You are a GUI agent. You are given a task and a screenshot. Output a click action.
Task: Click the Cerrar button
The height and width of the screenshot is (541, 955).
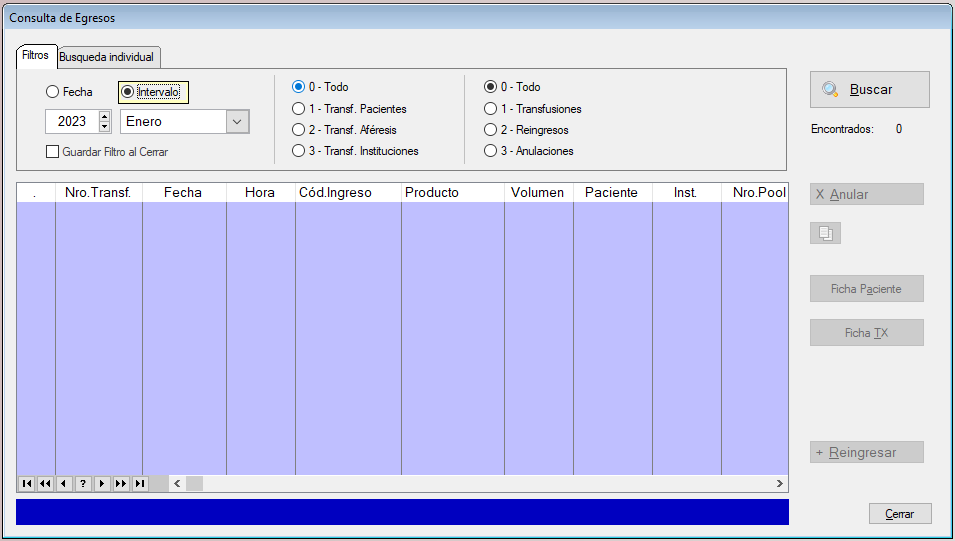pyautogui.click(x=900, y=513)
